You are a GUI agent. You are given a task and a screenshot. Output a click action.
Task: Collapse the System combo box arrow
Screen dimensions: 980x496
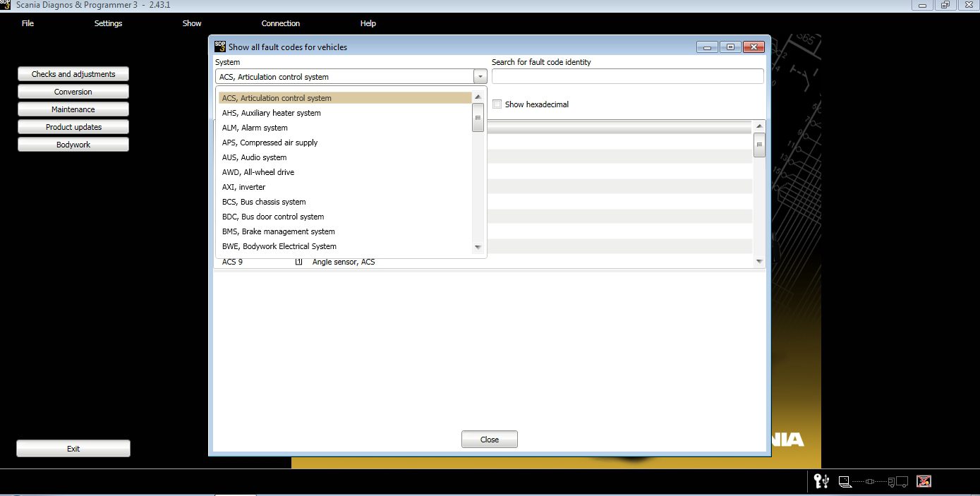tap(480, 76)
